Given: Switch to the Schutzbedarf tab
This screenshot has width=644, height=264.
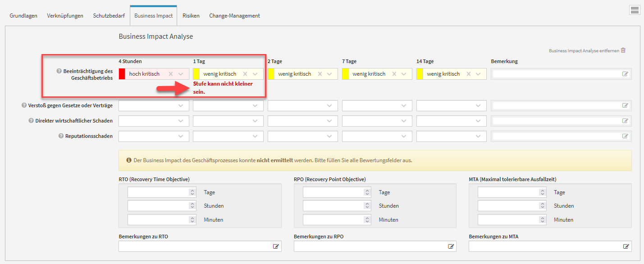Looking at the screenshot, I should [109, 16].
